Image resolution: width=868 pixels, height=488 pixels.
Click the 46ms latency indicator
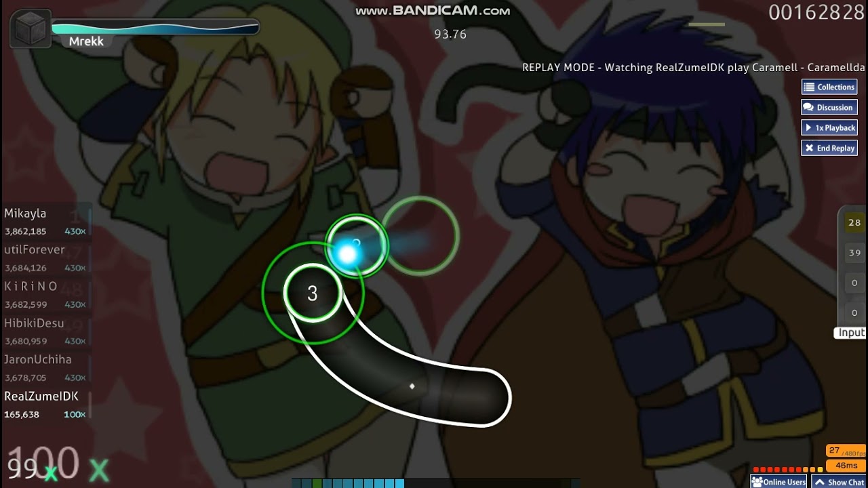pyautogui.click(x=846, y=466)
